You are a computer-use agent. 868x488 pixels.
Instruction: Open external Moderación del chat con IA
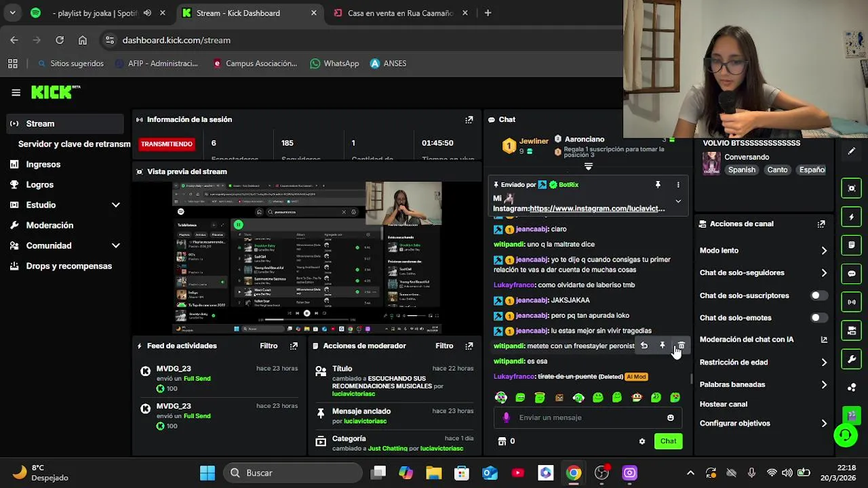click(x=824, y=340)
